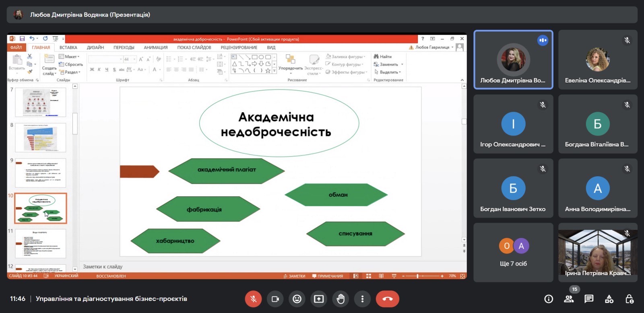Open more options three-dot menu

[362, 299]
